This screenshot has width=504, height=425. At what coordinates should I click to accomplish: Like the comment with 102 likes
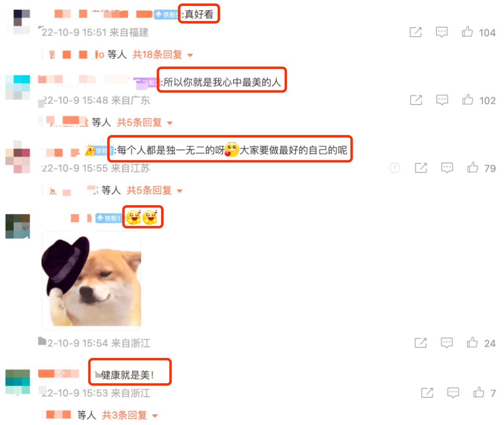(x=467, y=100)
